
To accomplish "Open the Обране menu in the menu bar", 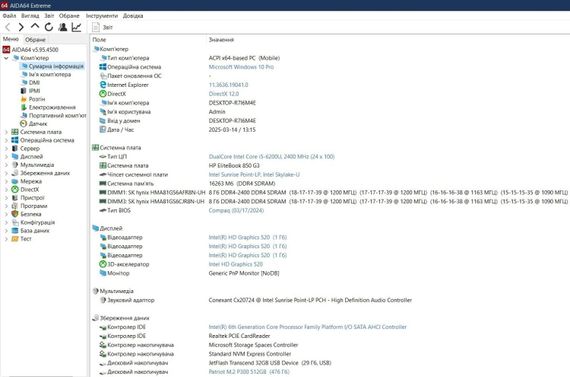I will [69, 16].
